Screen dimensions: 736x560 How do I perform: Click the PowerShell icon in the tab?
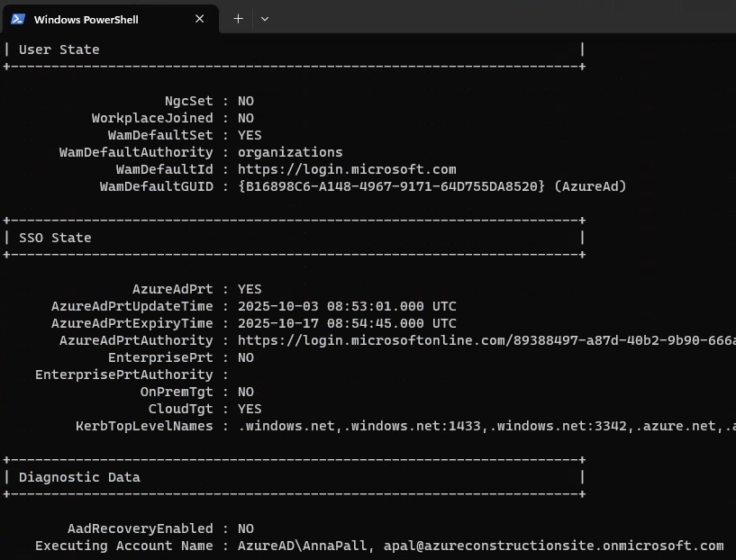coord(18,18)
